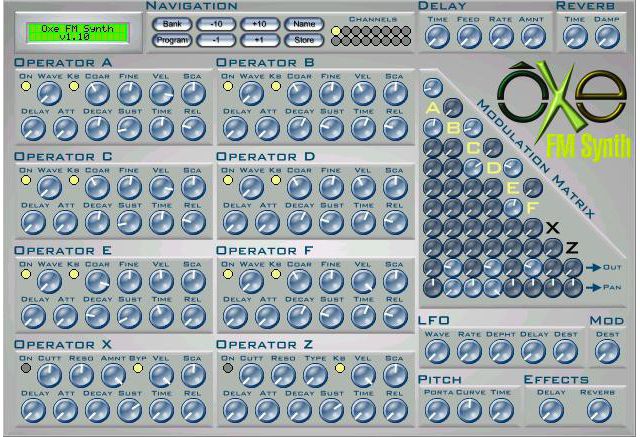Click the Store button

[304, 40]
